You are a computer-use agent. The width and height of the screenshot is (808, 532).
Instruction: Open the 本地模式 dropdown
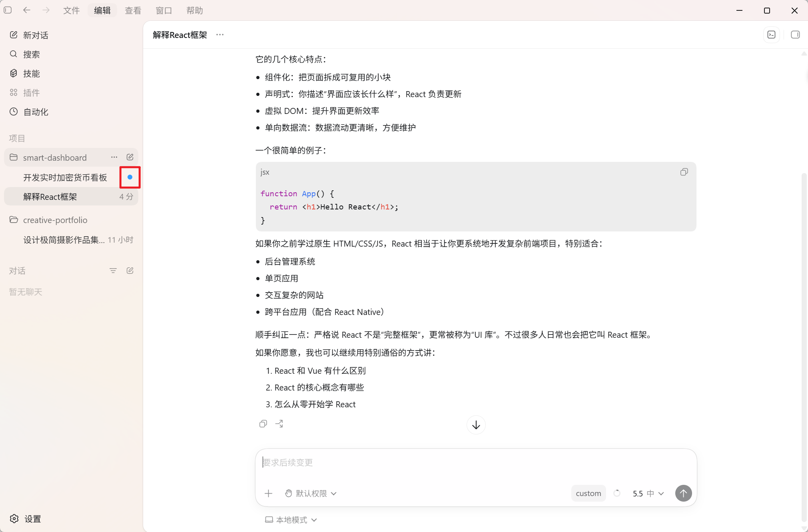291,520
